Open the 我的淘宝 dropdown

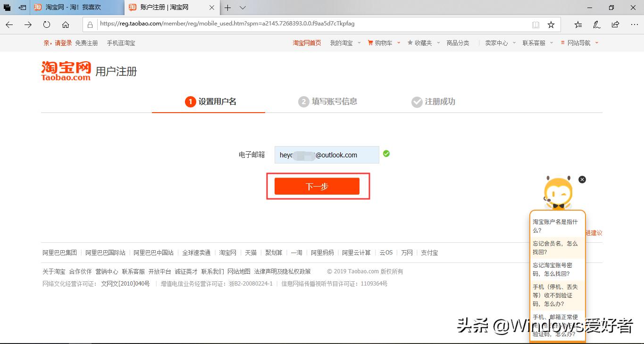342,42
